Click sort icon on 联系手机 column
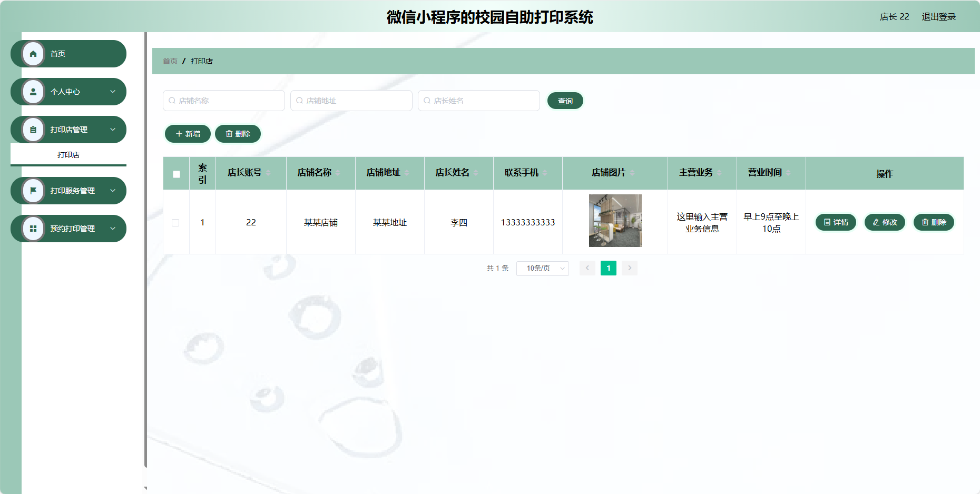This screenshot has height=494, width=980. click(x=545, y=173)
